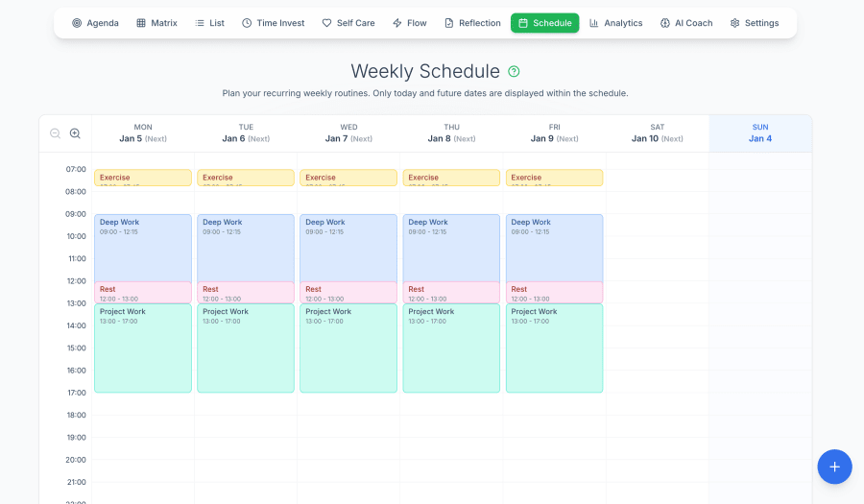Switch to the Matrix view
This screenshot has width=864, height=504.
pos(157,23)
